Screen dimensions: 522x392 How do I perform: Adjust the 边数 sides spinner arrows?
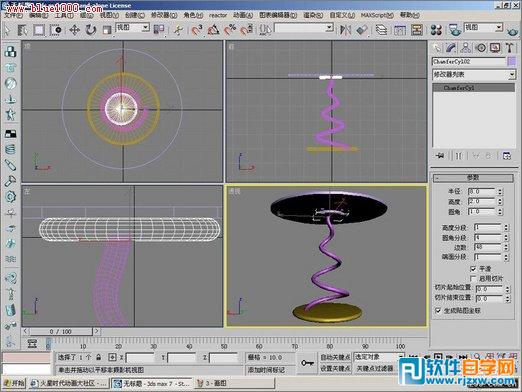click(x=506, y=247)
